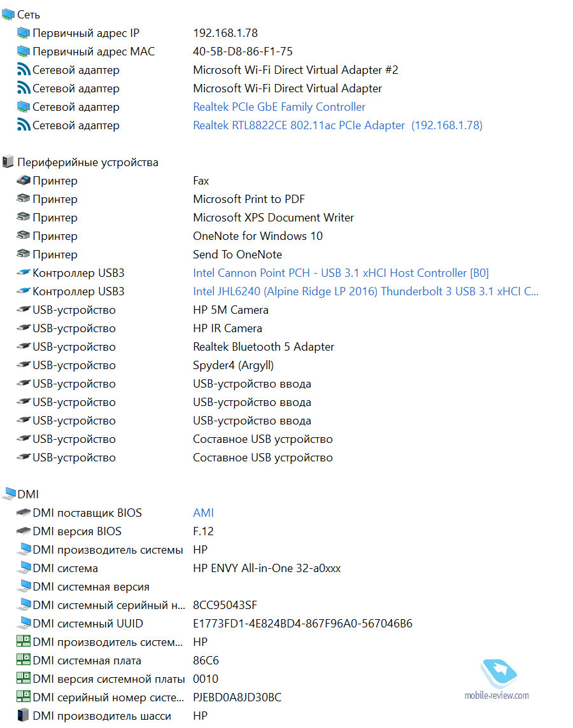Open the Intel Cannon Point PCH USB 3.1 link
Image resolution: width=573 pixels, height=728 pixels.
(x=341, y=273)
